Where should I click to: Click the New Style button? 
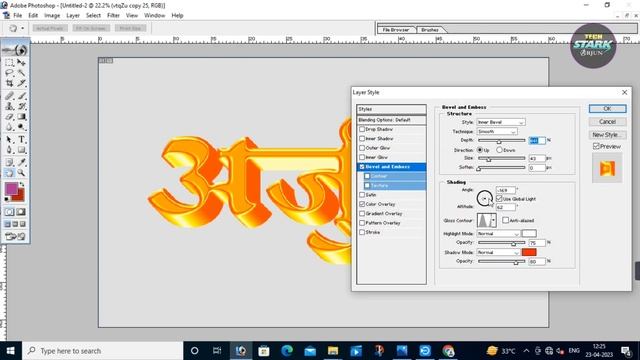point(607,135)
